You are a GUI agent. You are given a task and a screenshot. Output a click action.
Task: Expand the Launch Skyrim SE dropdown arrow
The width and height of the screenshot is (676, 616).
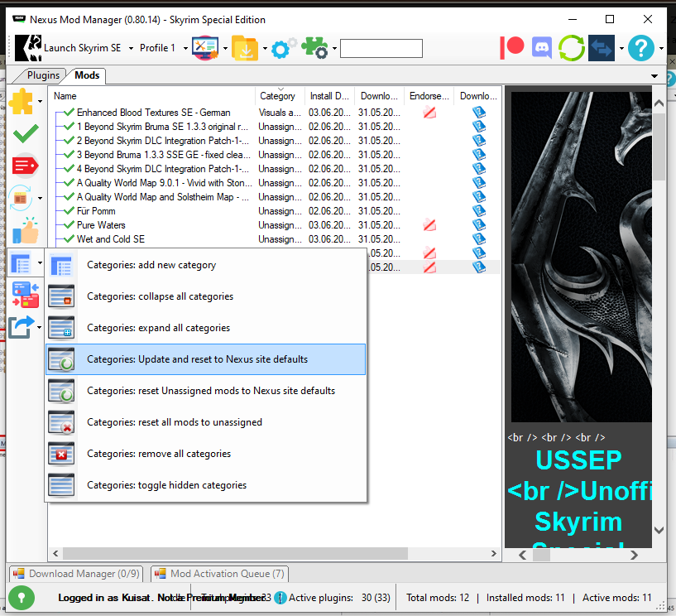point(128,48)
